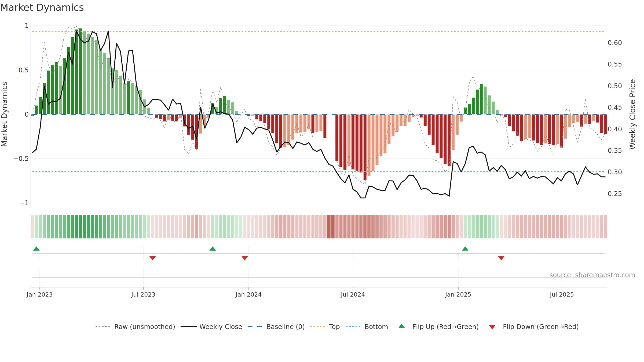Click the −0.5 tick on left axis
Viewport: 644px width, 362px height.
[21, 158]
